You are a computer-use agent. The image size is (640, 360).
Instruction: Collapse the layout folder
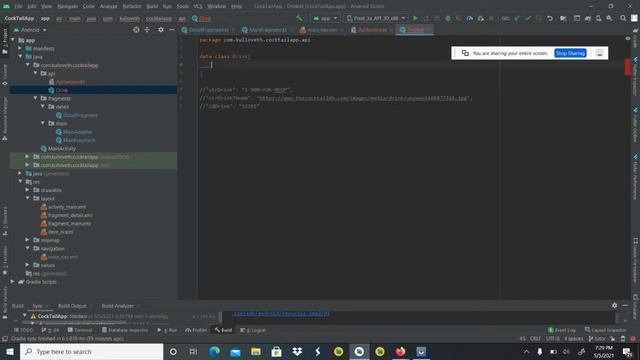pos(27,198)
